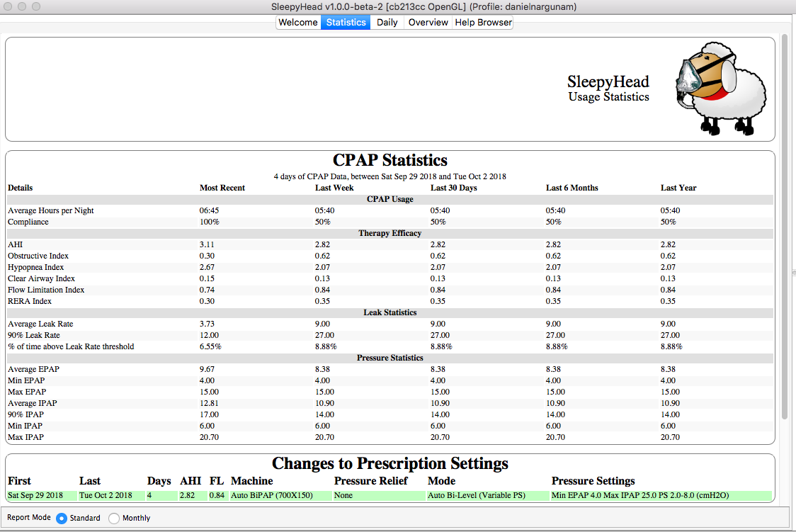Click the "Max EPAP" row label

pyautogui.click(x=27, y=392)
